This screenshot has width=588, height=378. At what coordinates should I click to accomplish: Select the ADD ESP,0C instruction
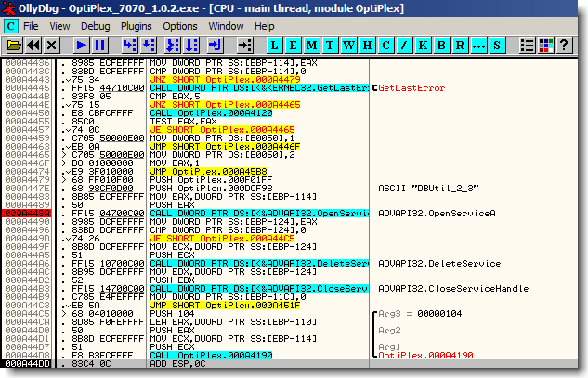coord(177,364)
